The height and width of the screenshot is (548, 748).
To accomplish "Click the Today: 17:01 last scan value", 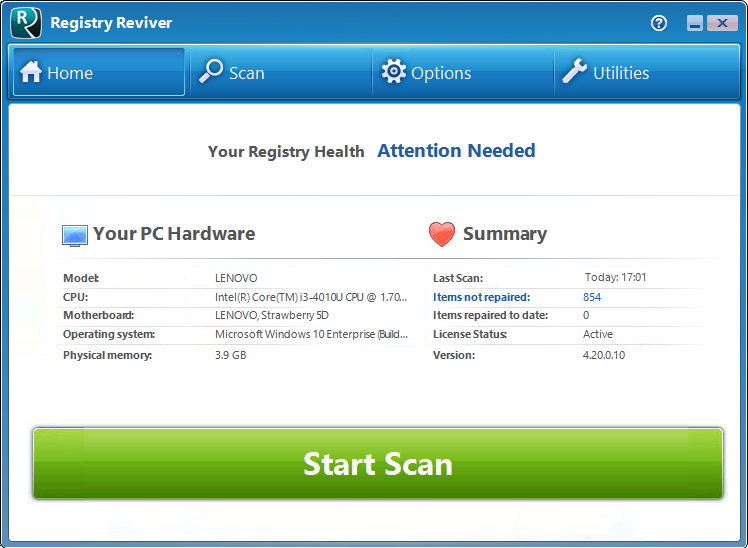I will point(616,277).
